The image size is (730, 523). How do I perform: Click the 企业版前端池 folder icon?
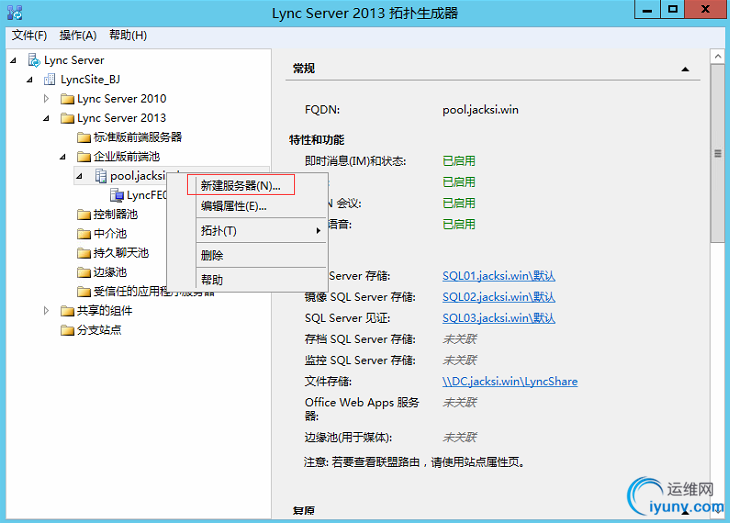tap(84, 156)
